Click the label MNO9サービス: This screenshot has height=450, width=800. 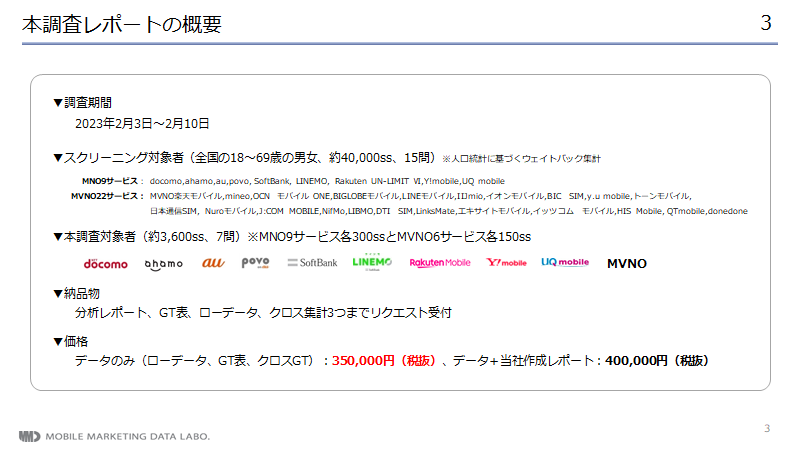click(x=113, y=181)
